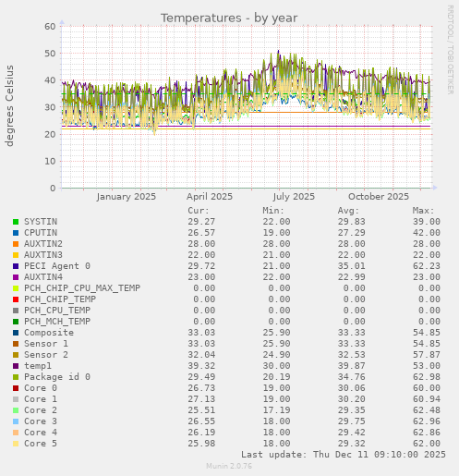Viewport: 459px width, 476px height.
Task: Click the 'Core 3' legend label
Action: [x=41, y=421]
